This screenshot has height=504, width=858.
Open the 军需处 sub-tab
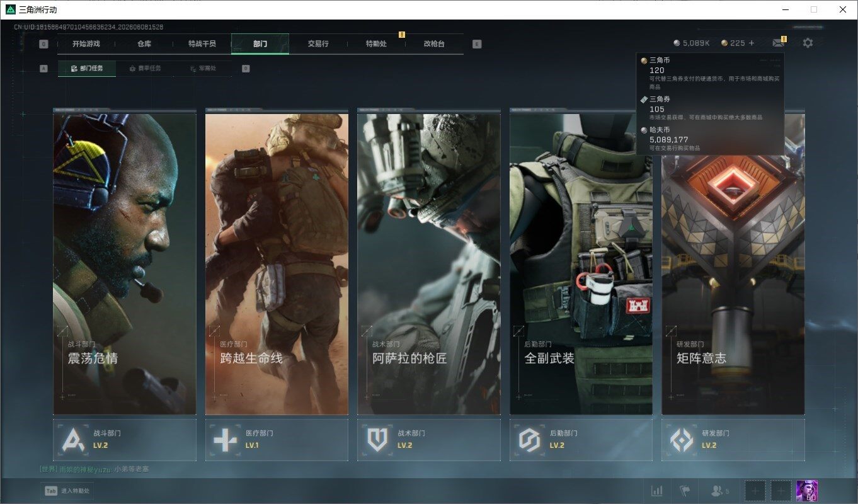tap(203, 68)
